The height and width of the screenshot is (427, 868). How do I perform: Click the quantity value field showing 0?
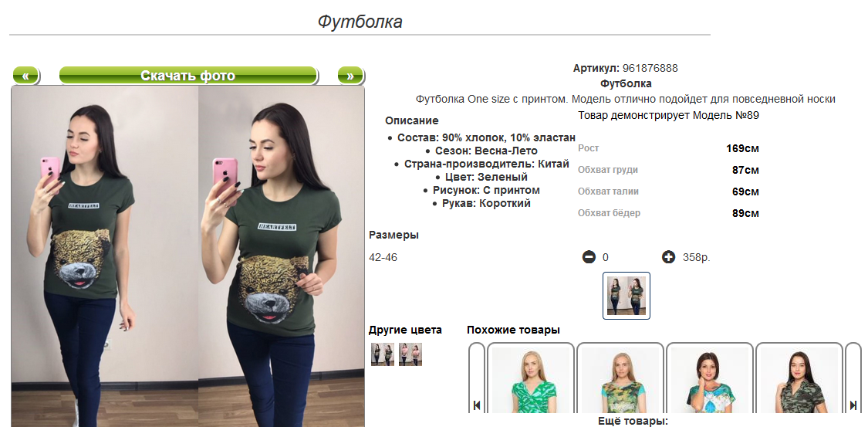[x=606, y=258]
